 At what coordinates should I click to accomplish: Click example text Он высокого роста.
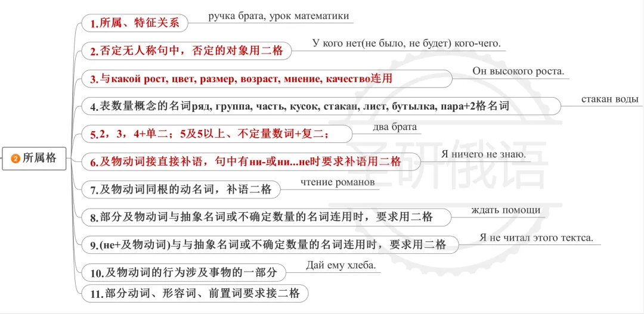518,71
